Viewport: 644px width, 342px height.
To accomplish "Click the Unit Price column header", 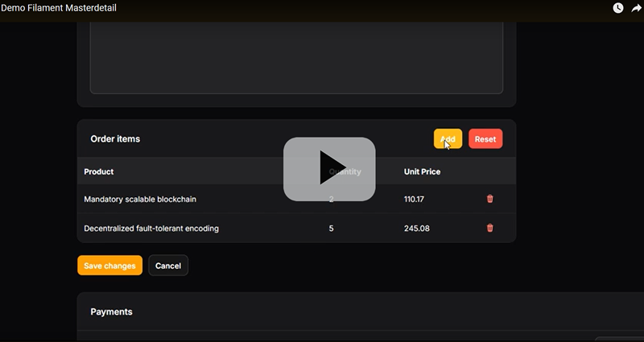I will [x=422, y=171].
